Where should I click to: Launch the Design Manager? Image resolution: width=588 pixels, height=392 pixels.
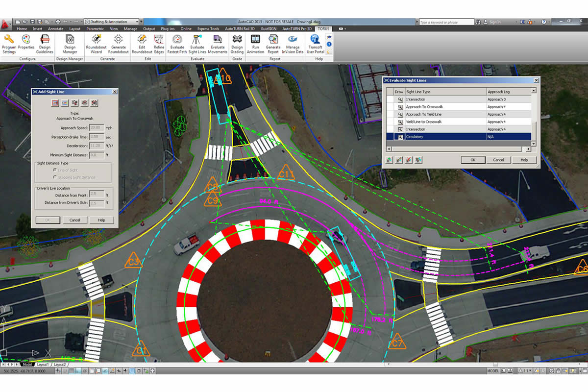[70, 44]
